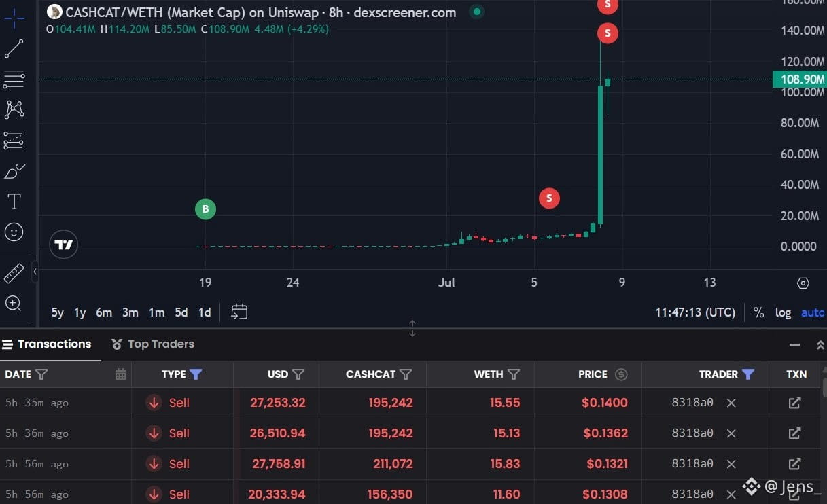The width and height of the screenshot is (827, 504).
Task: Select the pattern drawing tool
Action: [x=14, y=109]
